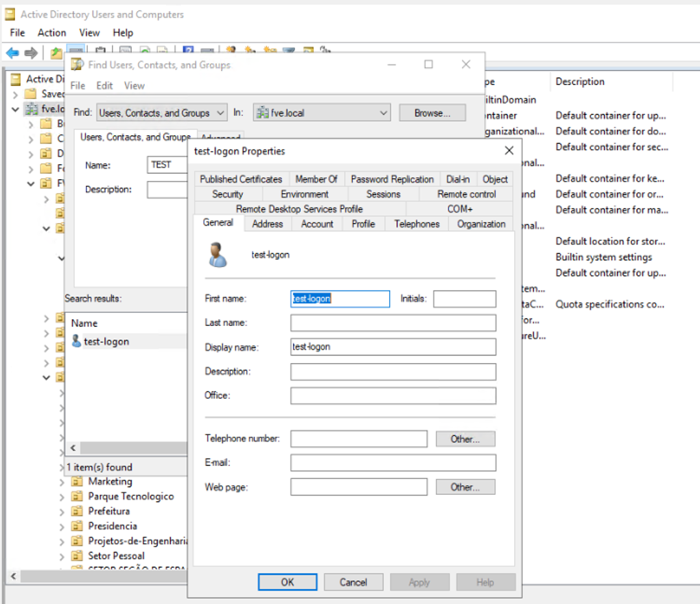Switch to the Object tab
700x604 pixels.
point(495,179)
